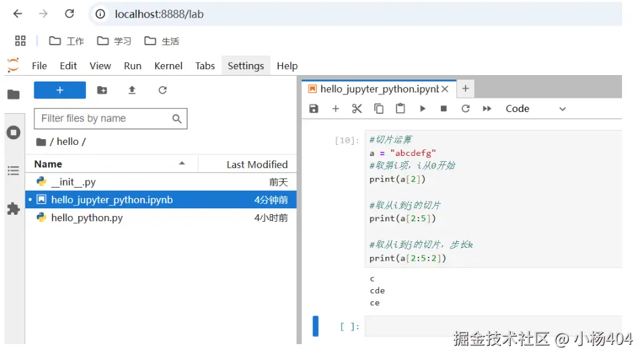Add a new launcher tab with plus
644x359 pixels.
[466, 89]
